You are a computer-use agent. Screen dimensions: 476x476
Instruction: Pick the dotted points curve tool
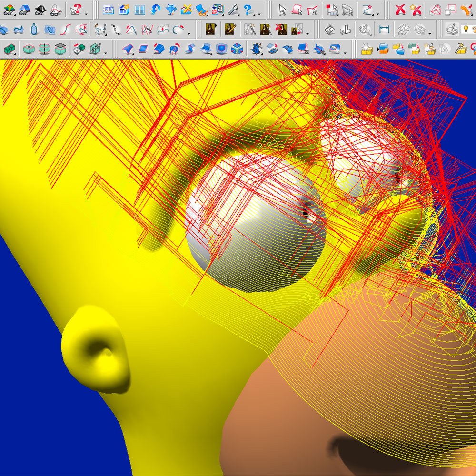coord(116,30)
